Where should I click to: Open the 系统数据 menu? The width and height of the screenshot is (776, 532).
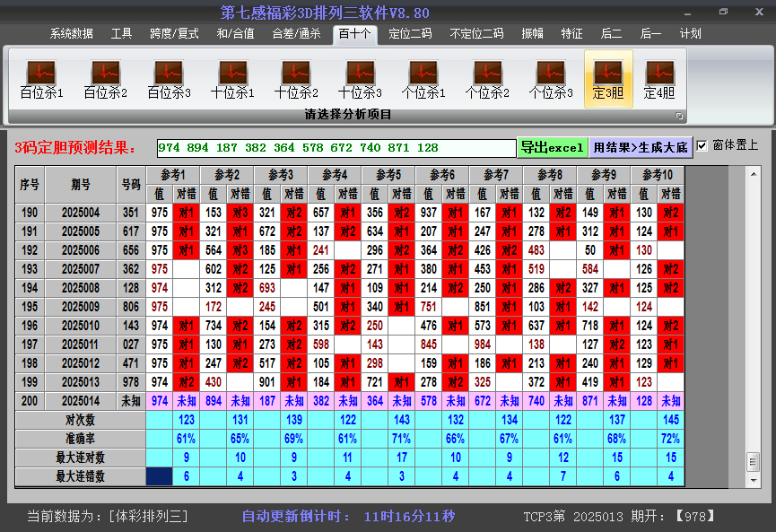pyautogui.click(x=71, y=34)
